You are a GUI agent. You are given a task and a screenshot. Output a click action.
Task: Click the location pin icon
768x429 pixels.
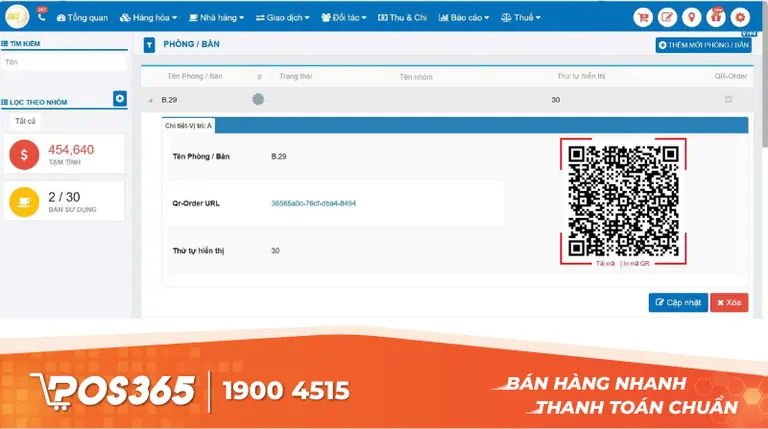coord(692,18)
